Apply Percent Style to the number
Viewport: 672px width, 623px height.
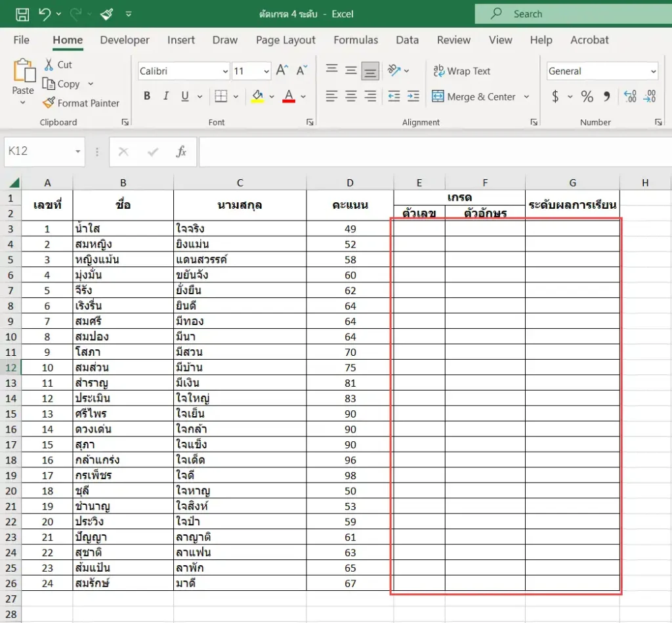[587, 97]
